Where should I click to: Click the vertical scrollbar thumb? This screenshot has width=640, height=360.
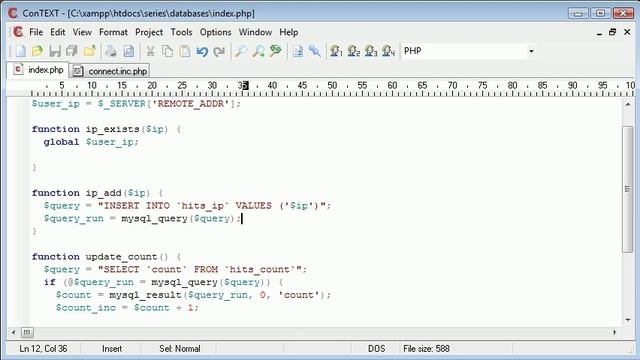click(x=628, y=189)
